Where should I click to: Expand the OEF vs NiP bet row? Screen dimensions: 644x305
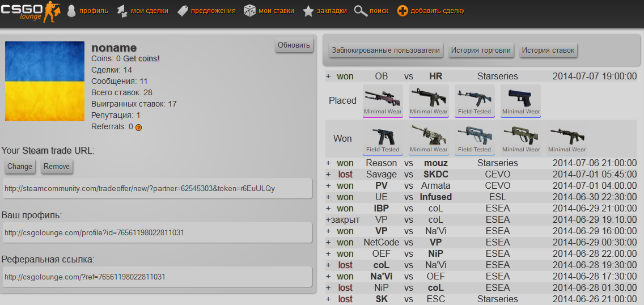(x=328, y=253)
